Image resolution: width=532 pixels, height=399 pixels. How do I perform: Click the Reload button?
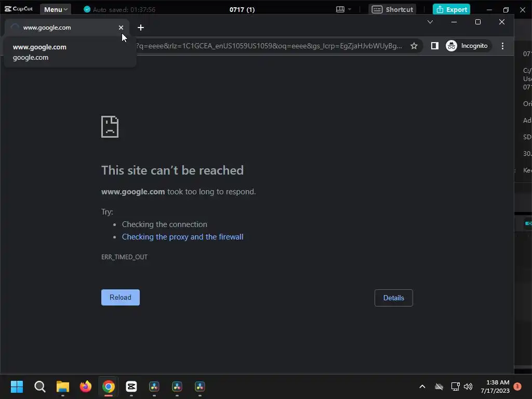tap(121, 298)
